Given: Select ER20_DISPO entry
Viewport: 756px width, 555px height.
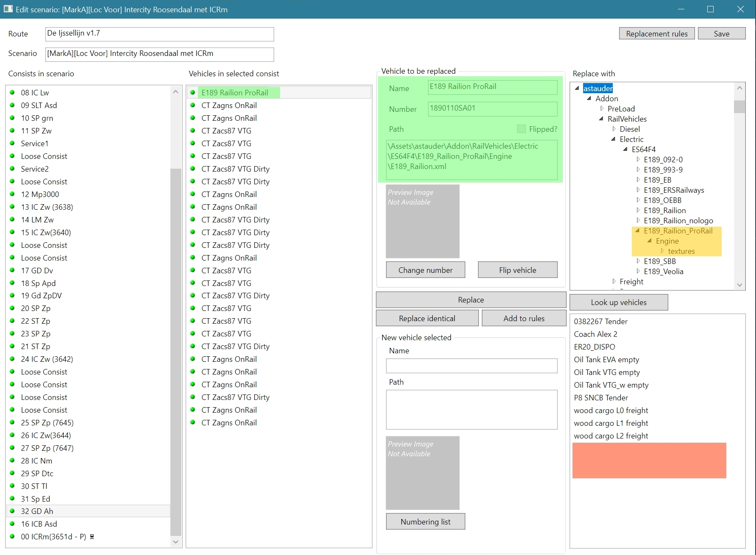Looking at the screenshot, I should coord(595,347).
